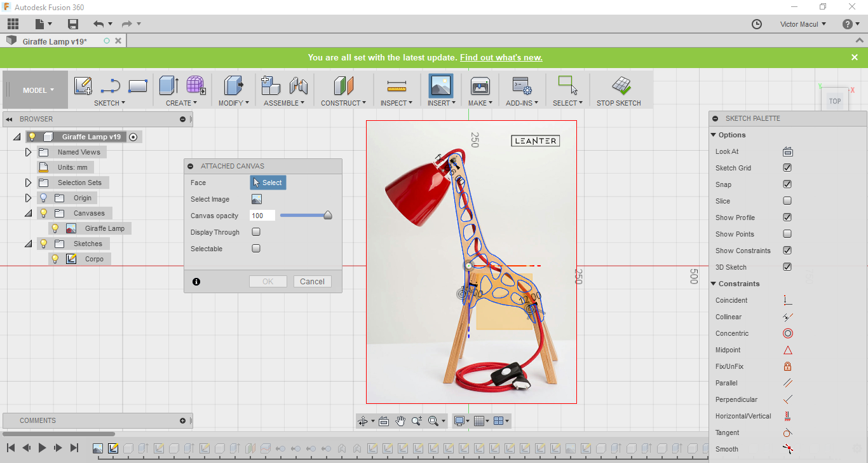The image size is (868, 463).
Task: Toggle the Show Profile checkbox
Action: coord(787,218)
